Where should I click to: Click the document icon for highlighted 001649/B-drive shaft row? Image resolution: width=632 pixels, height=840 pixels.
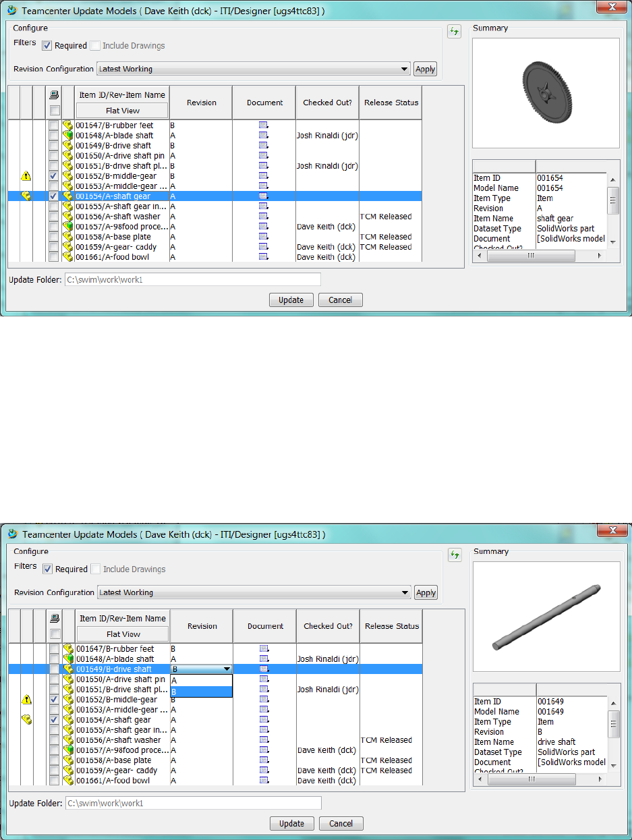click(264, 669)
